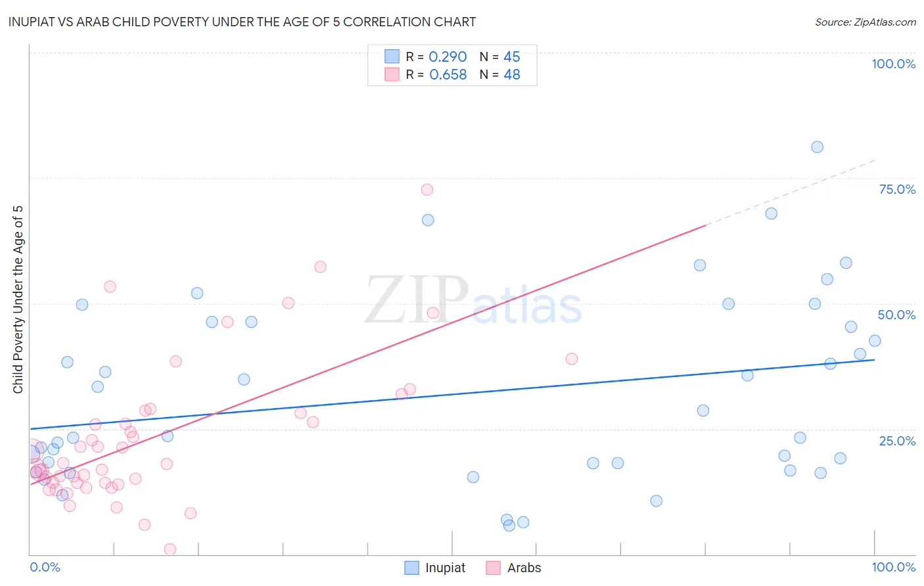This screenshot has height=586, width=924.
Task: Click the 25.0% y-axis tick label
Action: point(897,440)
